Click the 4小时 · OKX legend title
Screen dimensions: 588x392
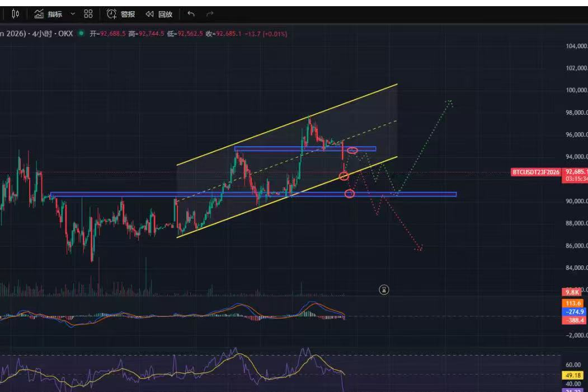pyautogui.click(x=53, y=34)
